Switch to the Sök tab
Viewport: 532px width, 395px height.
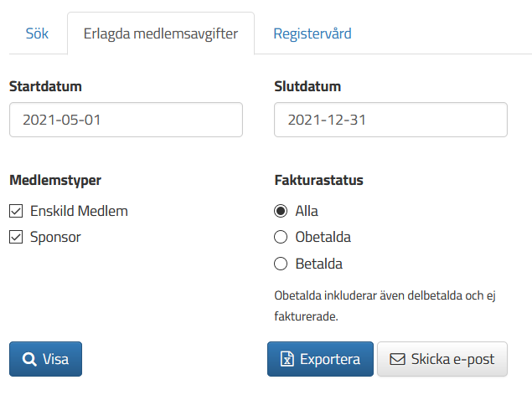click(38, 33)
